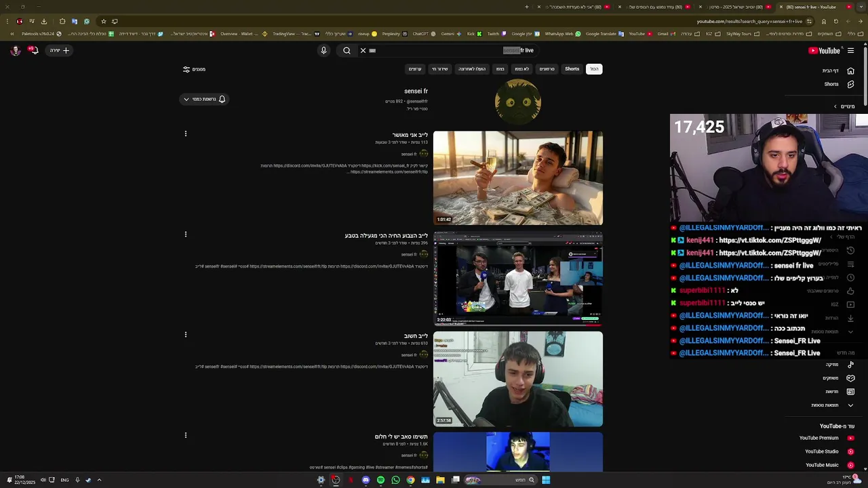Open the subscribed notification dropdown button
Screen dimensions: 868x488
tap(204, 99)
